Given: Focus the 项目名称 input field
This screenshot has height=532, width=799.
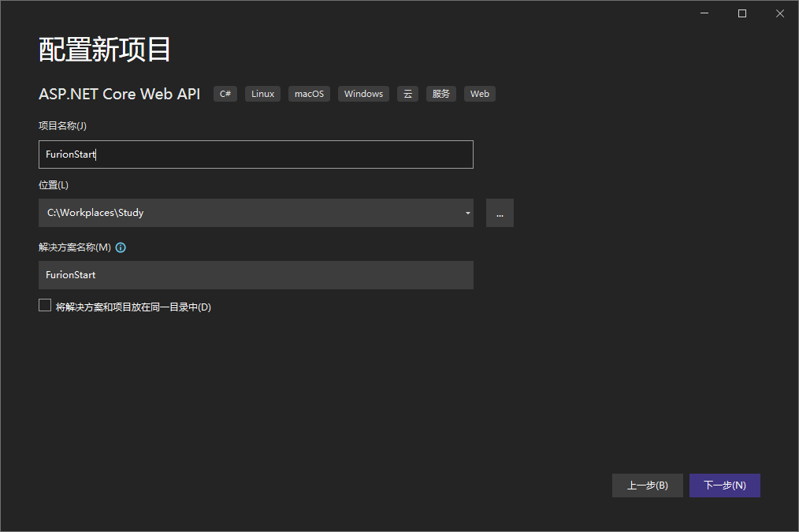Looking at the screenshot, I should [255, 154].
